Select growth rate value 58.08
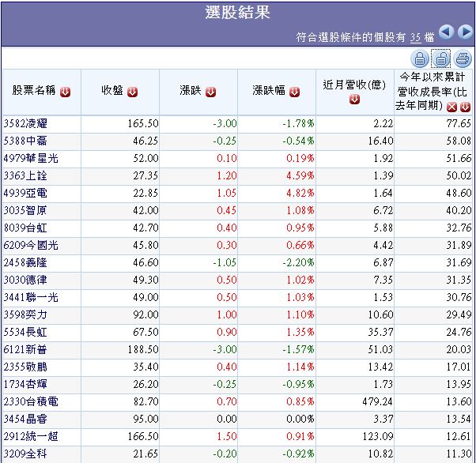This screenshot has height=463, width=476. (x=459, y=141)
